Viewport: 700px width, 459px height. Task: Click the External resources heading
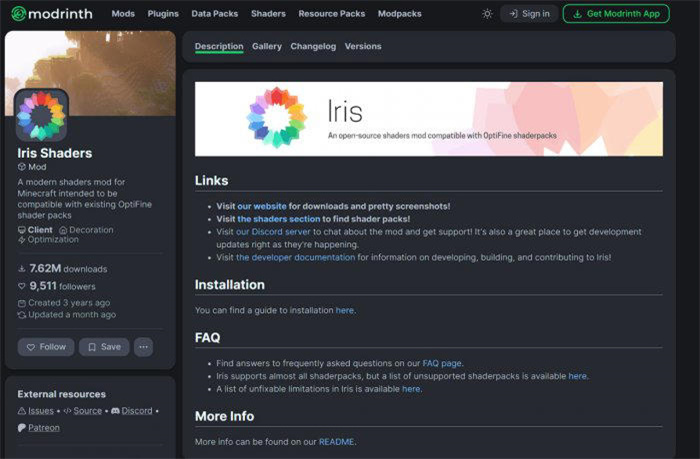pos(62,394)
